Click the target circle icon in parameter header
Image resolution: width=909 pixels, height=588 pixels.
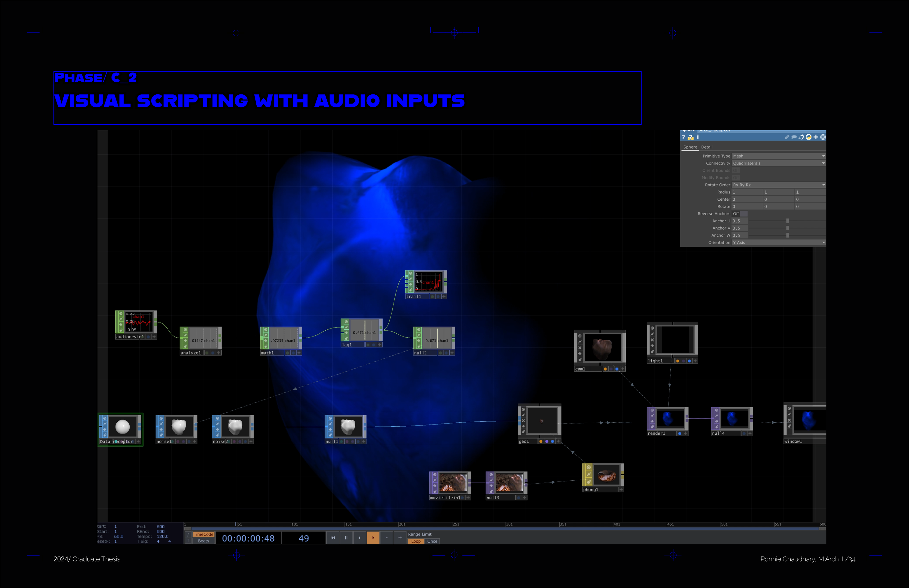823,137
